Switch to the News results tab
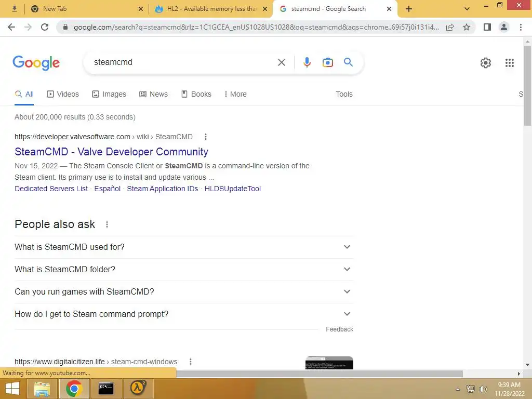532x399 pixels. 154,95
